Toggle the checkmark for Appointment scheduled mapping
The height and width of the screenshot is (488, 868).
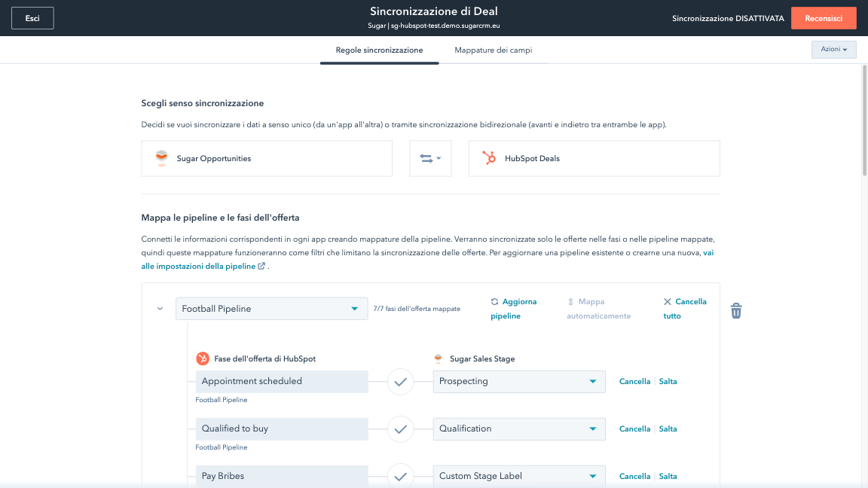coord(401,382)
